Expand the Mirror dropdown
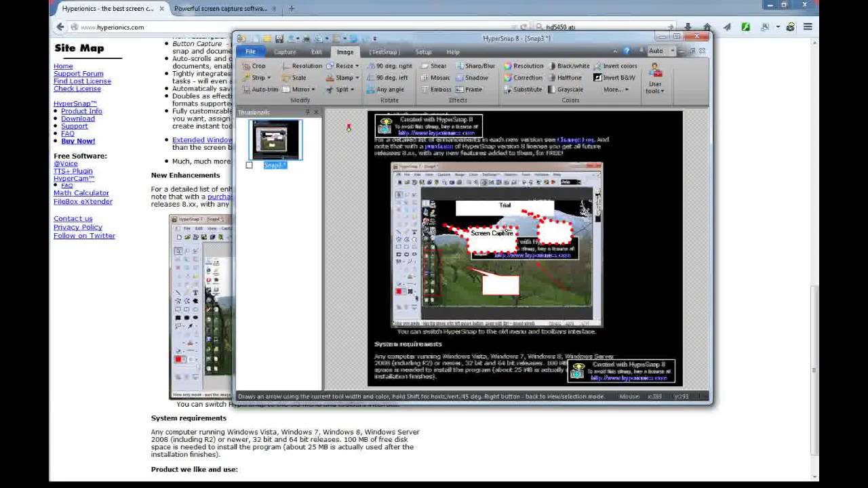The width and height of the screenshot is (868, 488). pyautogui.click(x=298, y=89)
